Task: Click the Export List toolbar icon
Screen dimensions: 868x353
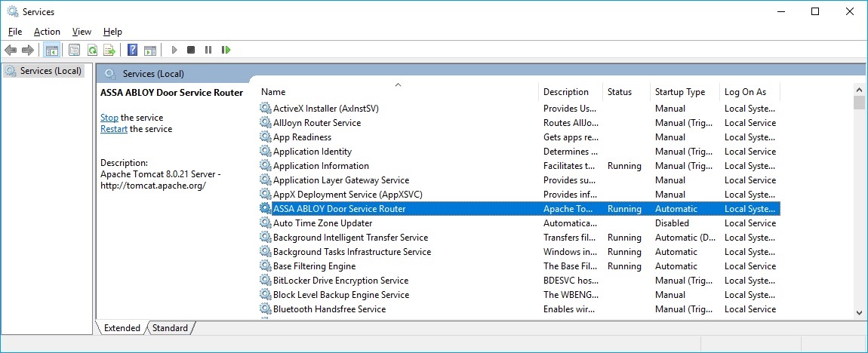Action: tap(109, 50)
